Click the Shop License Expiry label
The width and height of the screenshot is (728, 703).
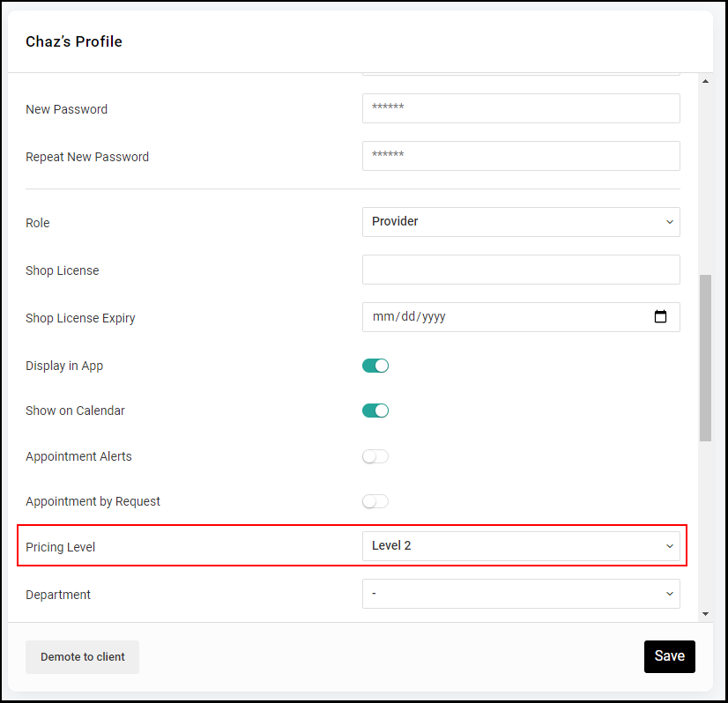pyautogui.click(x=80, y=318)
